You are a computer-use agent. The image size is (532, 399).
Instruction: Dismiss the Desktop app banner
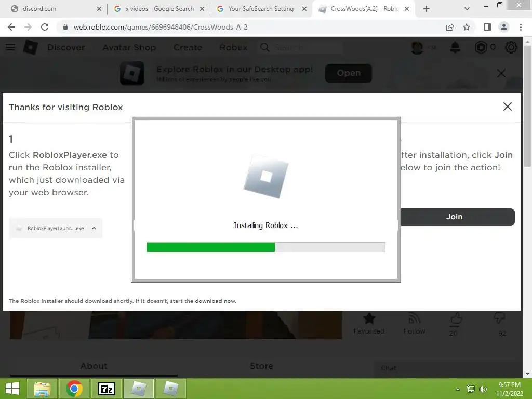tap(501, 73)
